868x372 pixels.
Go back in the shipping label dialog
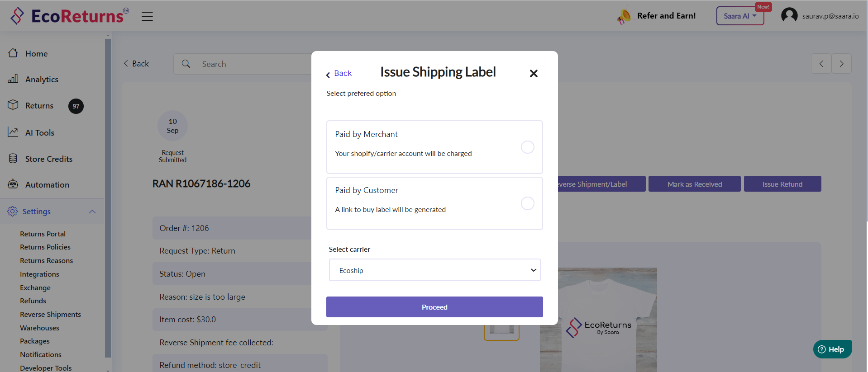click(x=339, y=74)
